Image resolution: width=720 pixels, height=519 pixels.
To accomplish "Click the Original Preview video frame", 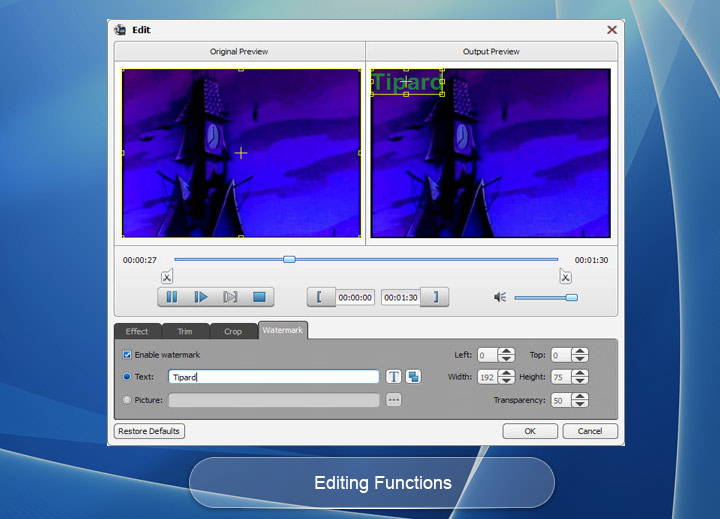I will coord(241,153).
